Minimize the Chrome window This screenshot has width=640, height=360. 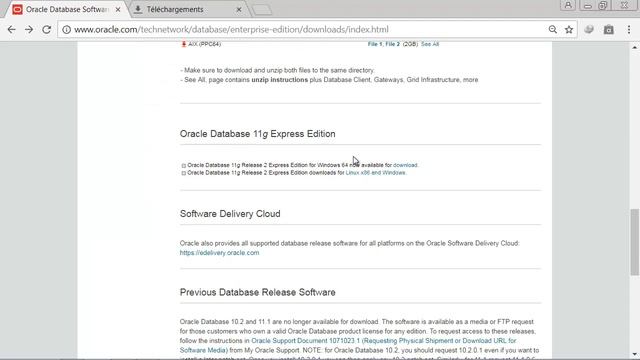click(x=588, y=5)
